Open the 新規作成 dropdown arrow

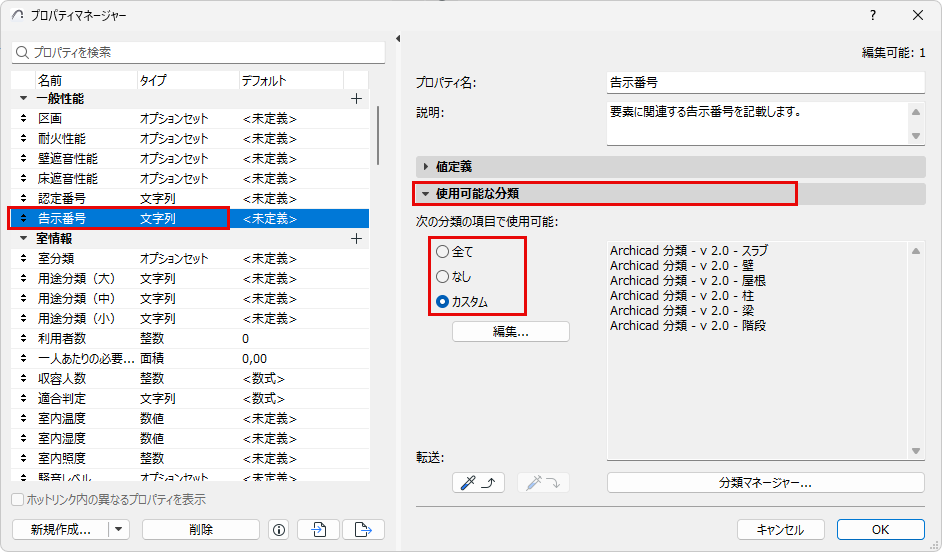coord(119,530)
